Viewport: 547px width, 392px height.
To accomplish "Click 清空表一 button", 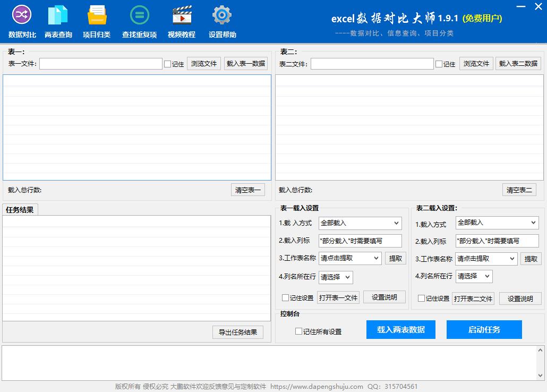I will point(247,190).
